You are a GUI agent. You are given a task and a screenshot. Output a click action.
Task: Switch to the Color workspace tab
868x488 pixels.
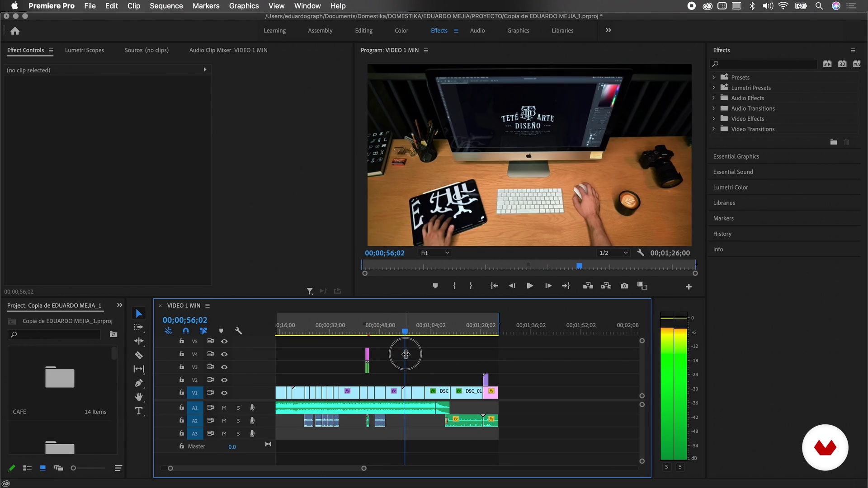point(401,31)
